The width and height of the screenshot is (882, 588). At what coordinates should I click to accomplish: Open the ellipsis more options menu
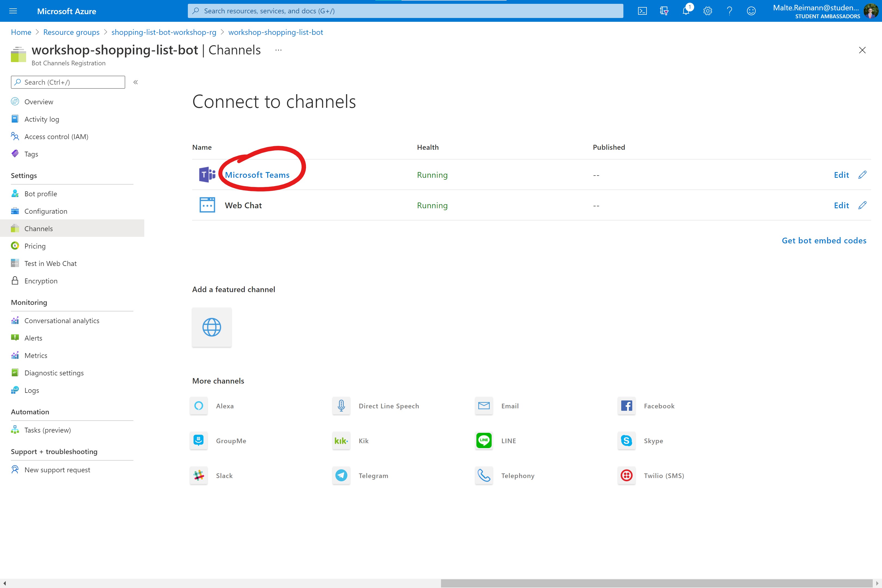tap(278, 50)
